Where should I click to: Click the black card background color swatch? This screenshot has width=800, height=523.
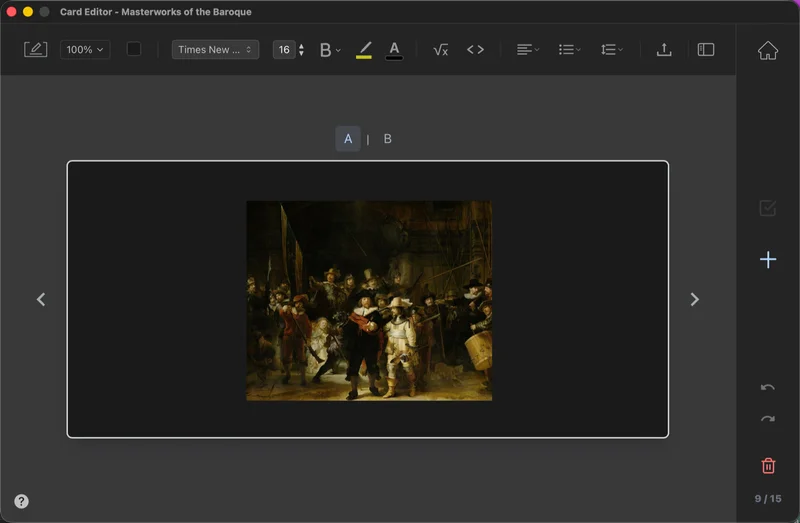coord(134,49)
